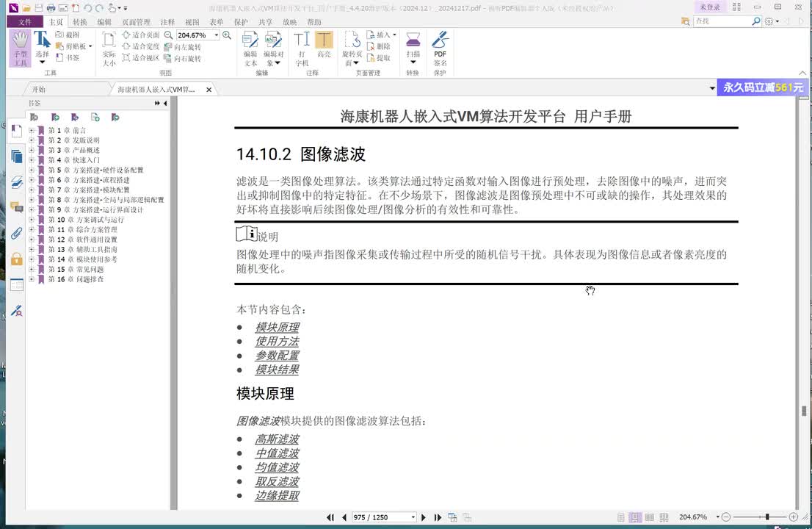Image resolution: width=812 pixels, height=529 pixels.
Task: Open the ribbon zoom percentage dropdown
Action: (x=217, y=35)
